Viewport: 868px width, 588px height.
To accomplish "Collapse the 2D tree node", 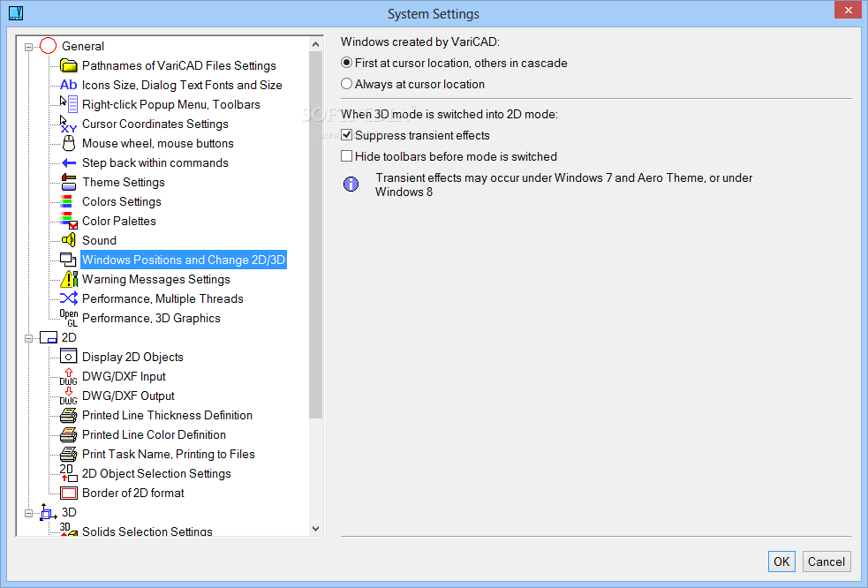I will click(x=28, y=338).
